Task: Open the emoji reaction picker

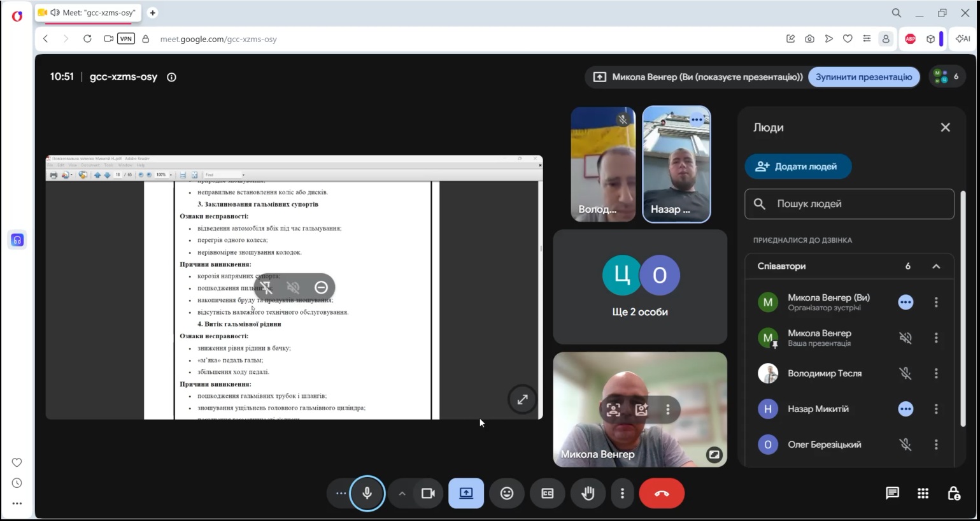Action: [x=507, y=493]
